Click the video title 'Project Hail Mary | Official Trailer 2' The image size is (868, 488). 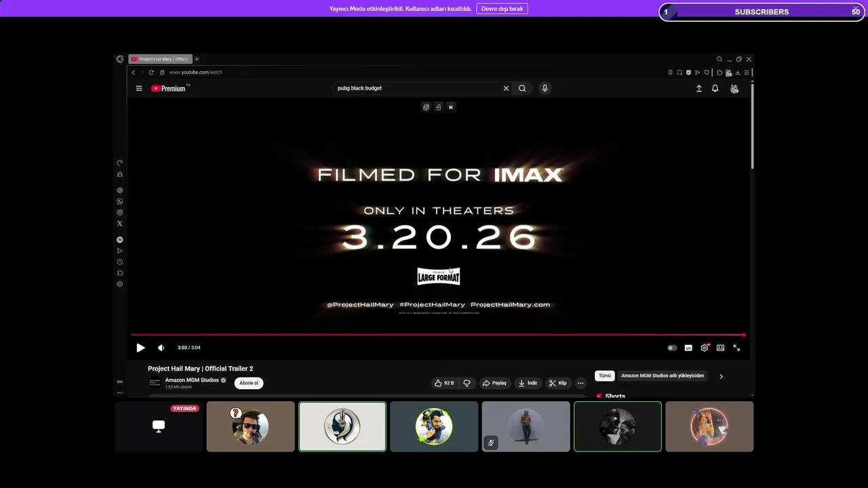[201, 369]
